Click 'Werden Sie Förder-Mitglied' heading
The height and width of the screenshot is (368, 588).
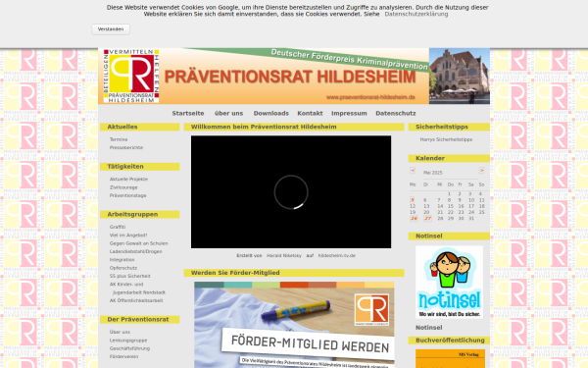coord(235,273)
